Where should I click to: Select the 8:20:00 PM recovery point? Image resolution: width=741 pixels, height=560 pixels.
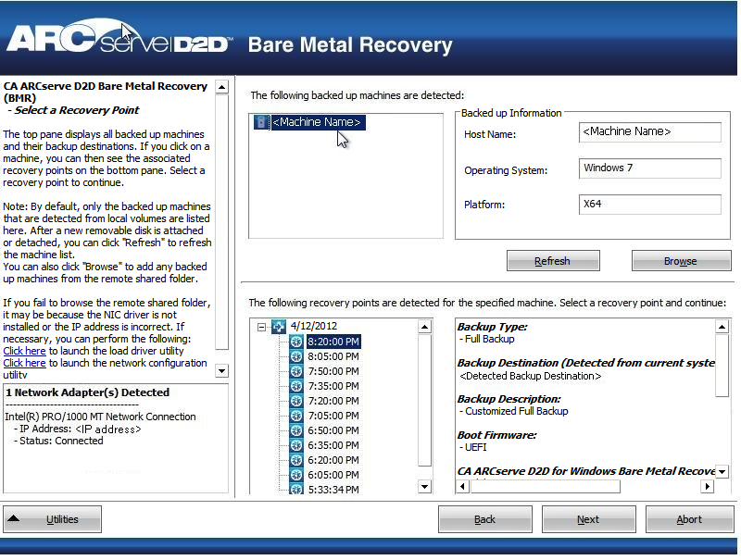click(332, 342)
